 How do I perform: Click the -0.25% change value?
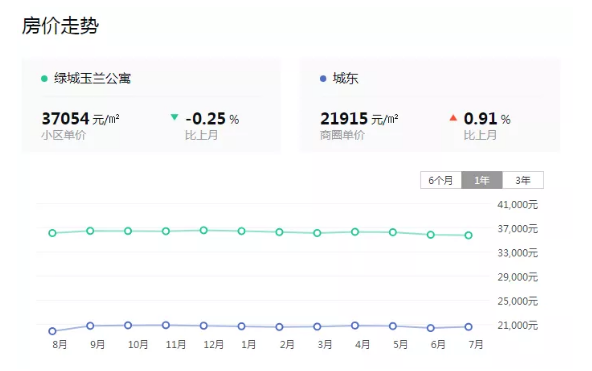pyautogui.click(x=212, y=119)
